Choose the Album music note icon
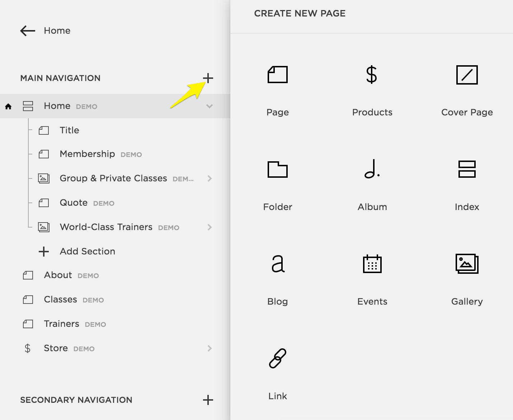Screen dimensions: 513x420 tap(372, 169)
